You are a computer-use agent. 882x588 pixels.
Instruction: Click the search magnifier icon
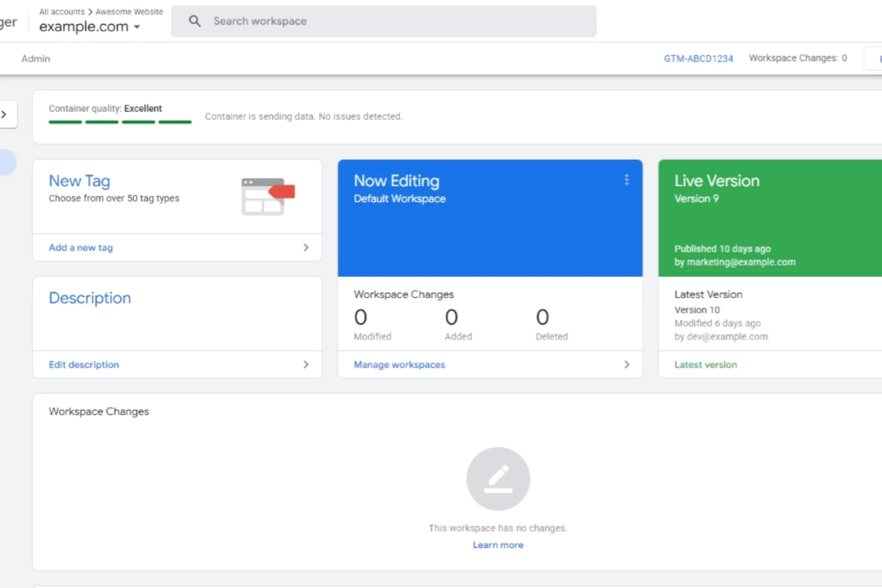click(x=195, y=21)
